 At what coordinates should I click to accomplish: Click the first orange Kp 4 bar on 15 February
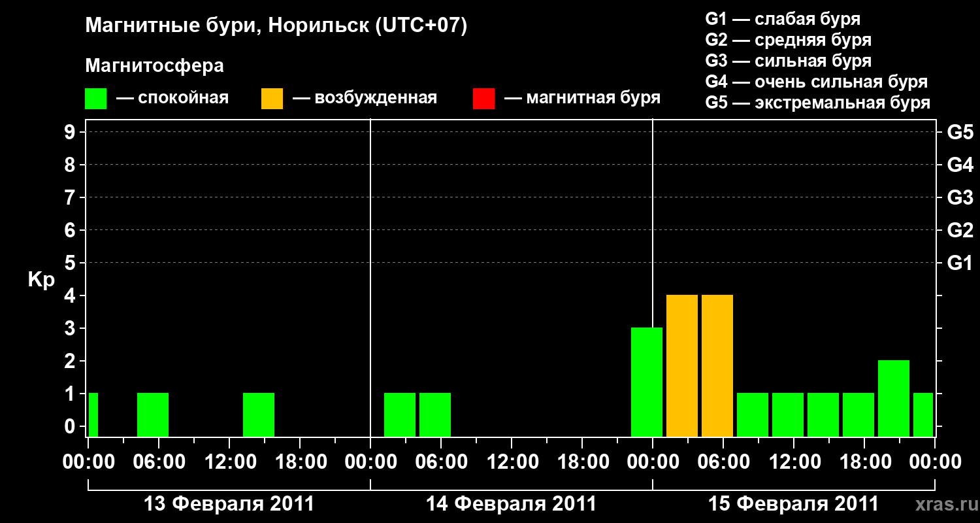[x=682, y=365]
